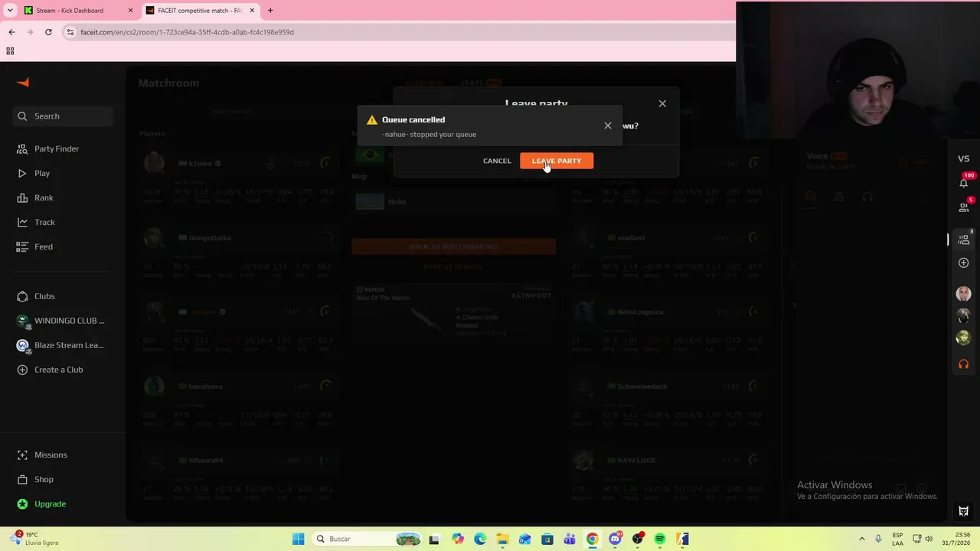Open the party icon with 3 badge
The height and width of the screenshot is (551, 980).
964,239
